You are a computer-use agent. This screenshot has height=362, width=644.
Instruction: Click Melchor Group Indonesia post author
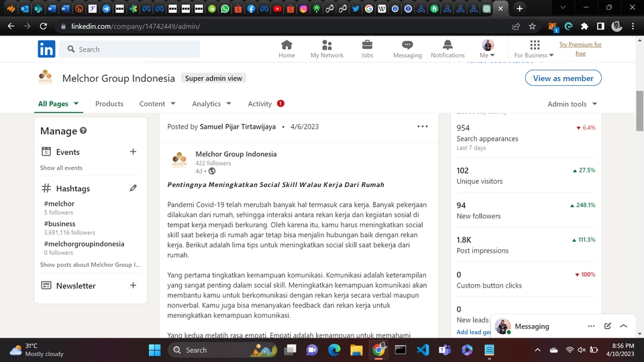coord(235,154)
